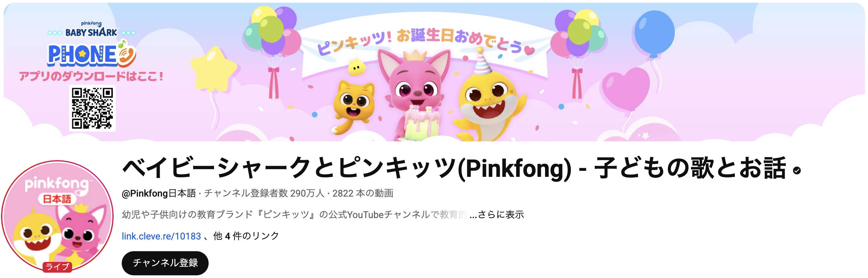Click the @Pinkfong日本語 channel handle
Screen dimensions: 868x278
tap(159, 194)
